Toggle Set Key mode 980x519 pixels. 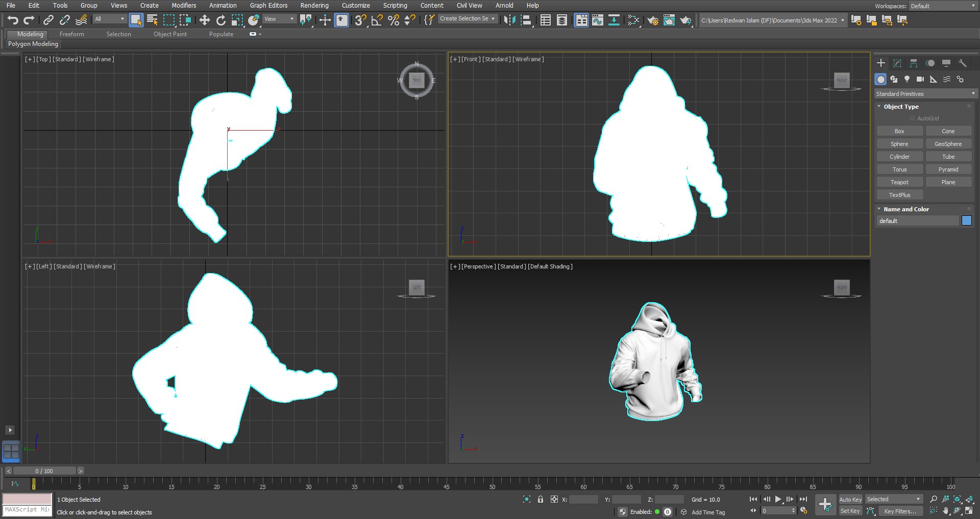click(850, 511)
